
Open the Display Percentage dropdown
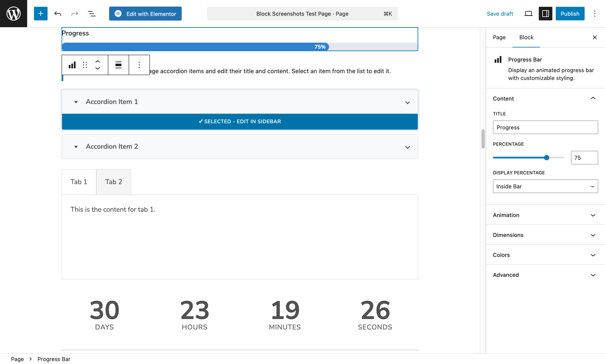point(545,186)
